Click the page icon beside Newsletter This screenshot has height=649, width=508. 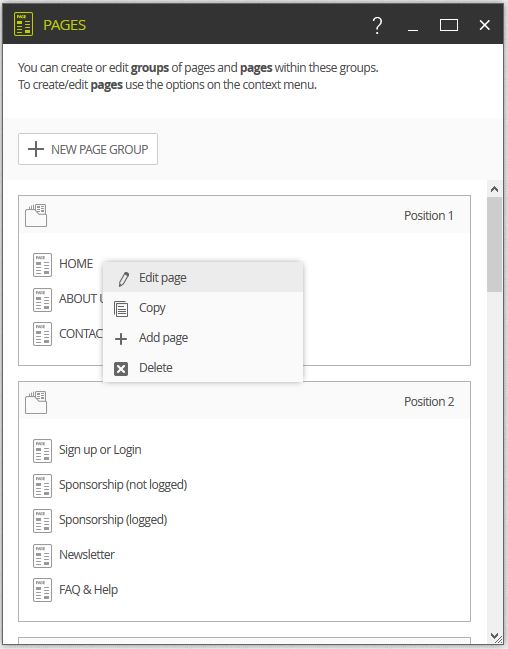click(x=42, y=555)
